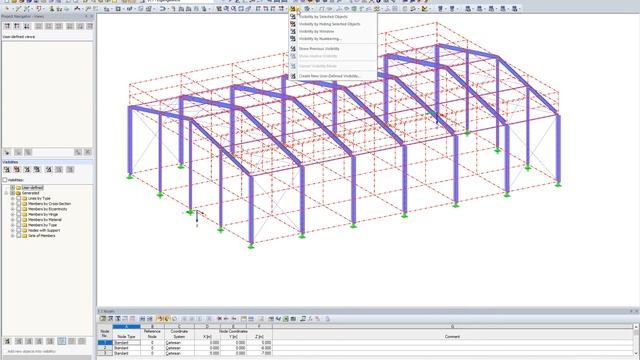Choose Visibility by Hiding Selected Objects entry
This screenshot has height=360, width=640.
[333, 24]
